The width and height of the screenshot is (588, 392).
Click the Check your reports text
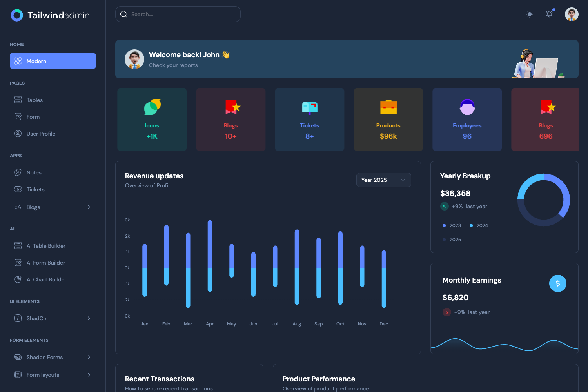[173, 65]
